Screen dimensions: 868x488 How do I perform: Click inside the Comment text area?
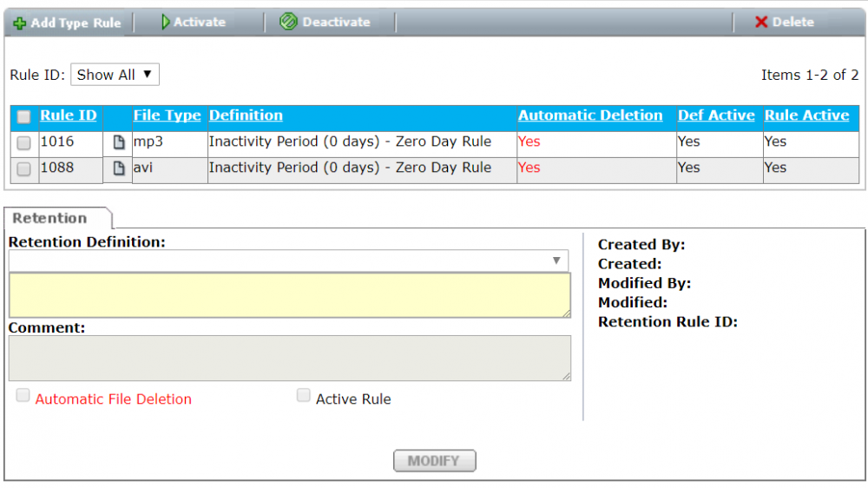point(290,358)
